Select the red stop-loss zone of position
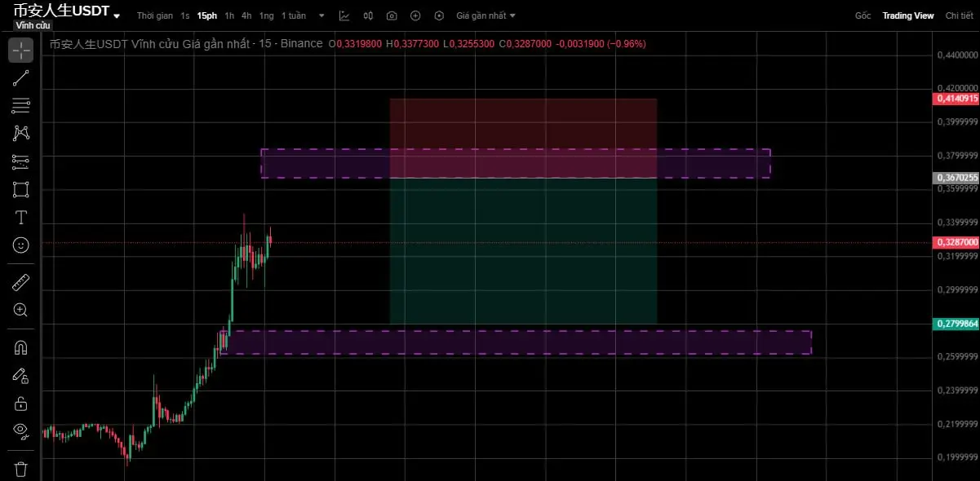 pyautogui.click(x=523, y=138)
